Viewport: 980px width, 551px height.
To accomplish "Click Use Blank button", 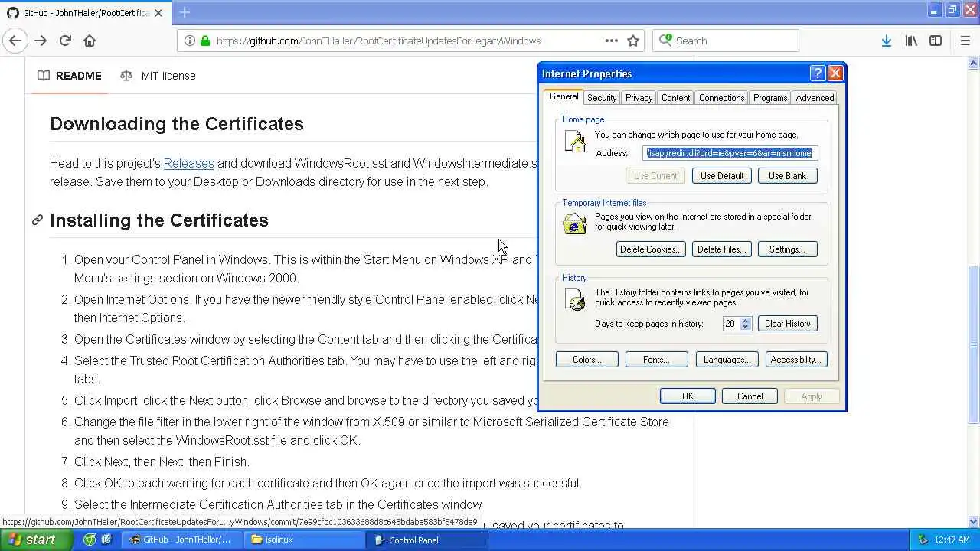I will coord(787,176).
